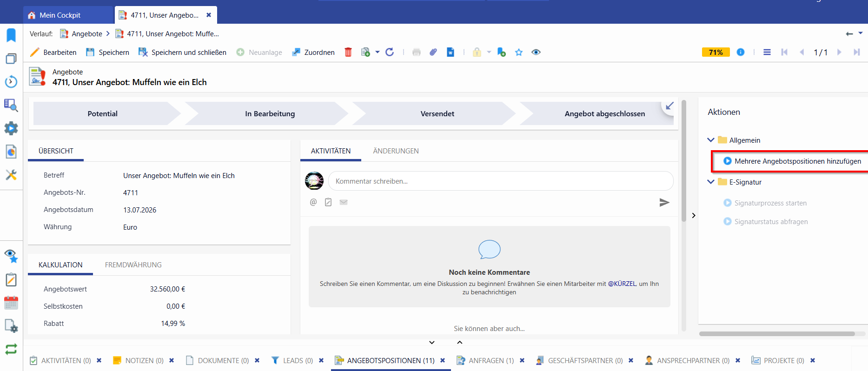Click the refresh icon in toolbar

(390, 52)
